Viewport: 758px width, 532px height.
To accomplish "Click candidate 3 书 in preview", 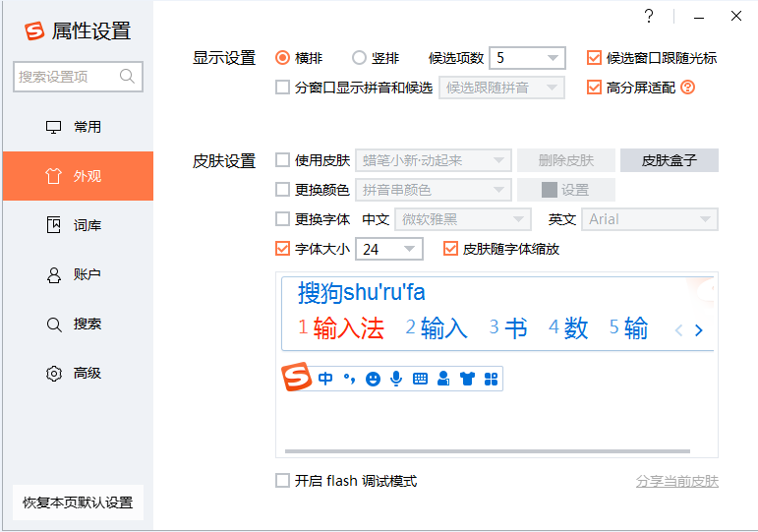I will pyautogui.click(x=507, y=327).
